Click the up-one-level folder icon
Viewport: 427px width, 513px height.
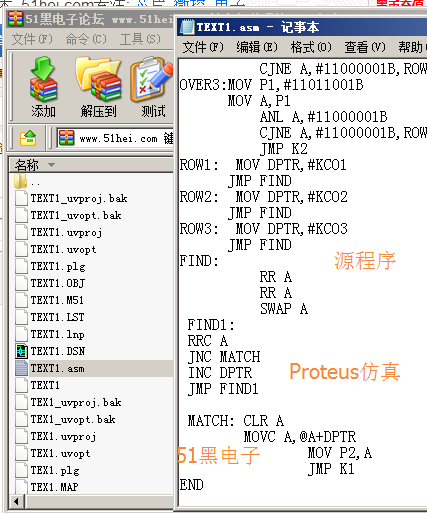pyautogui.click(x=28, y=138)
